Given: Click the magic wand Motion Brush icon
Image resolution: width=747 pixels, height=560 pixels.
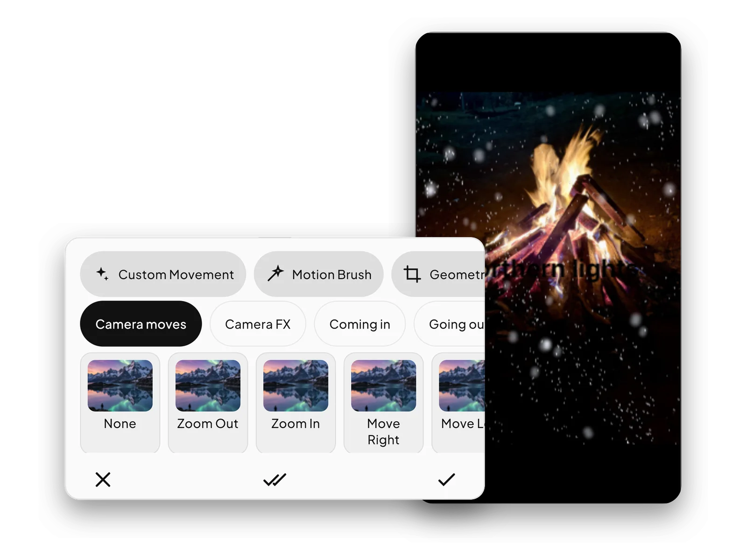Looking at the screenshot, I should tap(275, 273).
